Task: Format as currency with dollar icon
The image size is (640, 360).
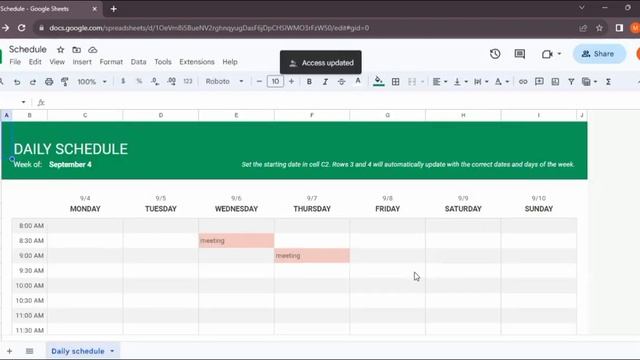Action: 123,82
